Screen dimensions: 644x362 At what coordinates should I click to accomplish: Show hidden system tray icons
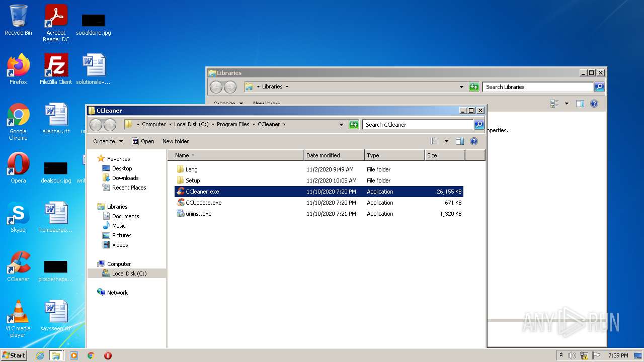[x=561, y=355]
